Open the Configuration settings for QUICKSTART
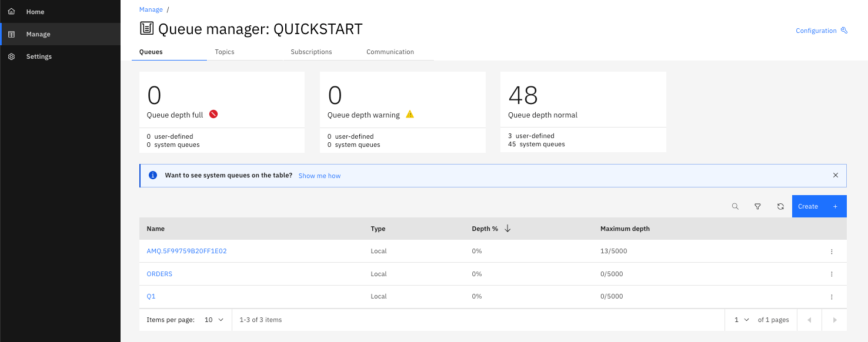The image size is (868, 342). pyautogui.click(x=821, y=30)
